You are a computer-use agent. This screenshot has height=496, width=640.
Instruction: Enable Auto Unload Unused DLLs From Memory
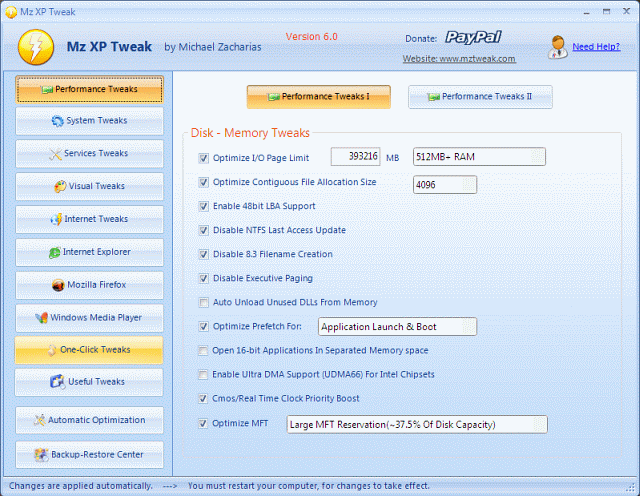click(204, 302)
